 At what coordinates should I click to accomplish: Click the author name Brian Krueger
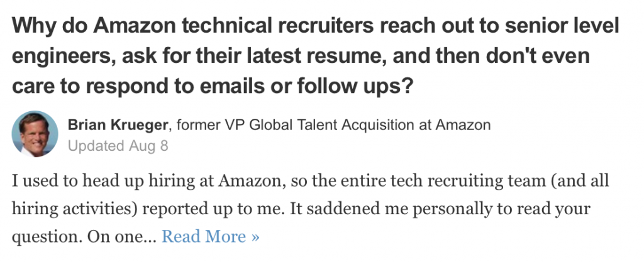click(x=119, y=124)
